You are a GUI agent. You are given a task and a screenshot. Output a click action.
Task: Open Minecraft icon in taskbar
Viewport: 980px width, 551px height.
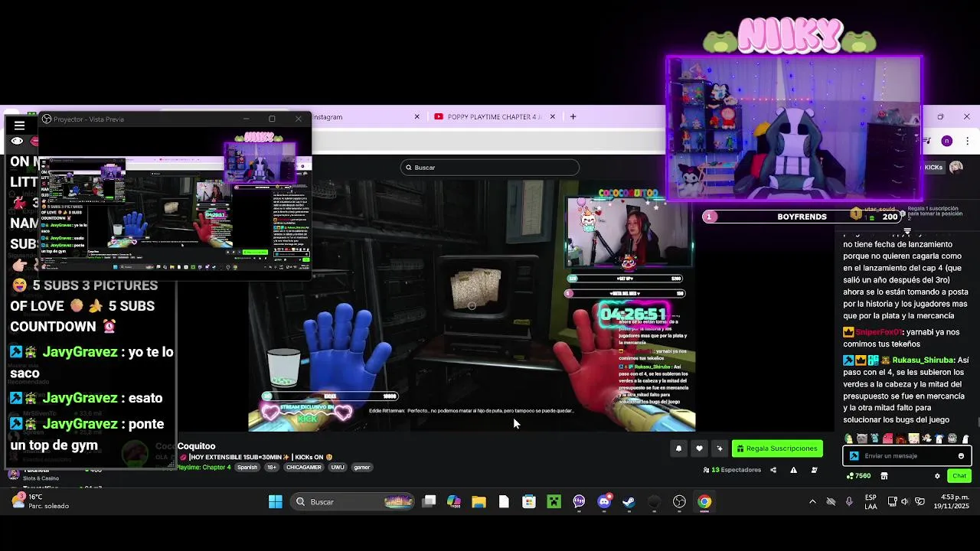point(554,502)
